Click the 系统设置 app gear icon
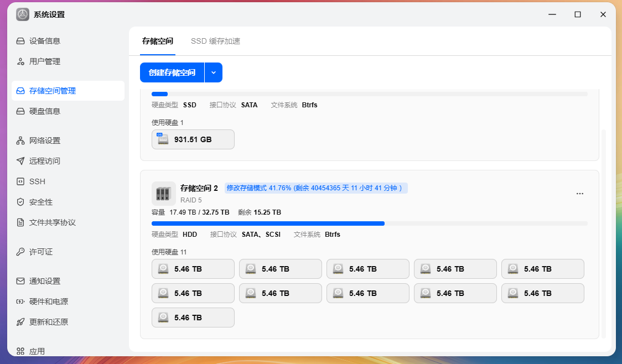 tap(23, 15)
